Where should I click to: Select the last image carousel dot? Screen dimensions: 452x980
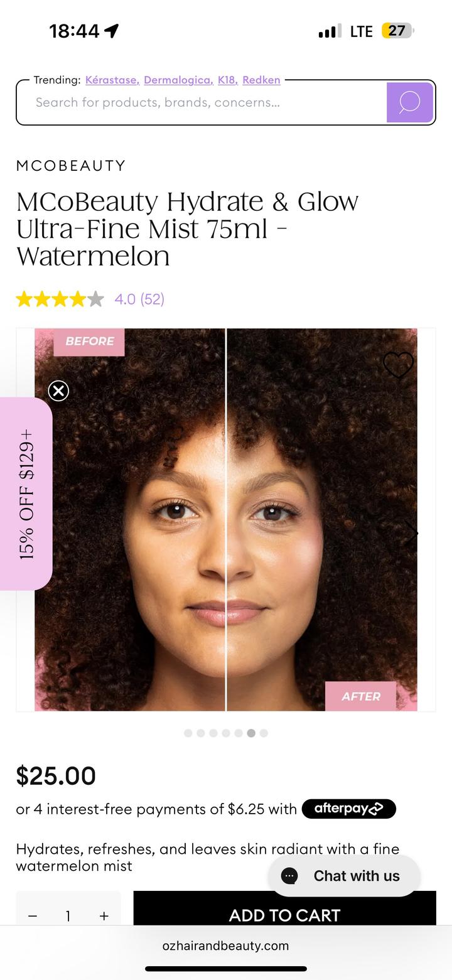click(x=264, y=733)
